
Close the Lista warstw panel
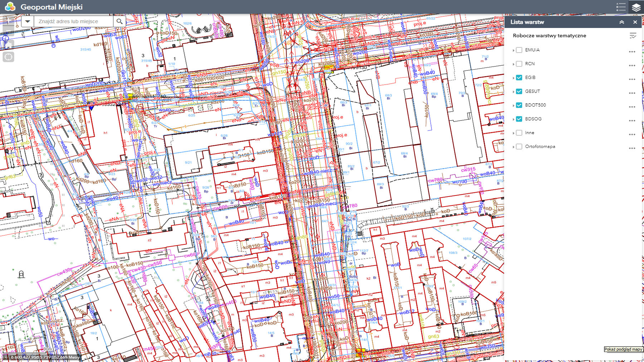click(635, 22)
